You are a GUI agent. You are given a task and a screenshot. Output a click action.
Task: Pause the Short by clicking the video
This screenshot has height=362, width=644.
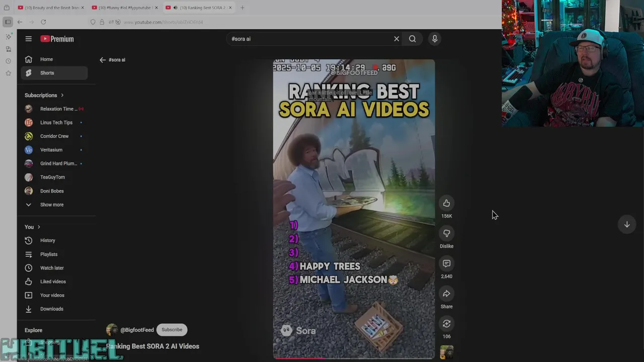coord(354,209)
